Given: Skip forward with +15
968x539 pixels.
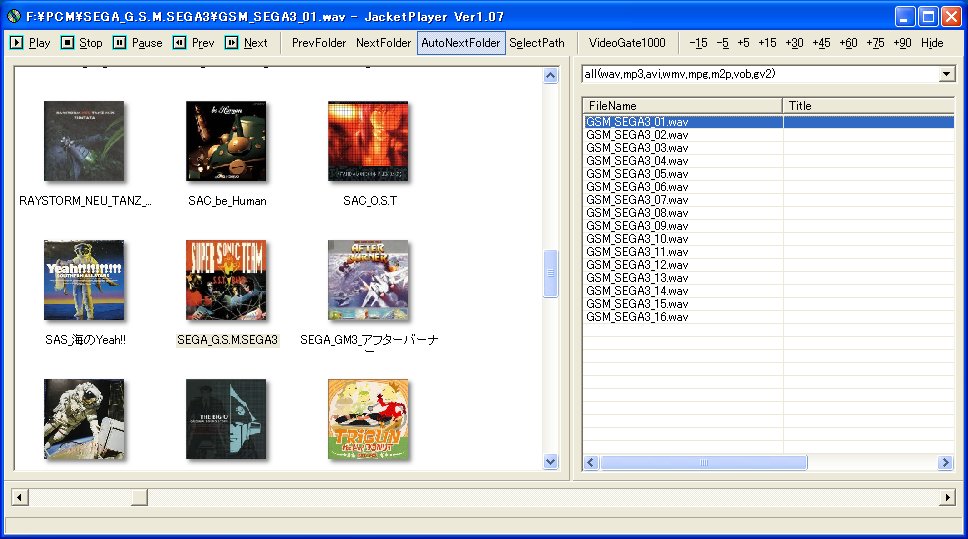Looking at the screenshot, I should (767, 43).
